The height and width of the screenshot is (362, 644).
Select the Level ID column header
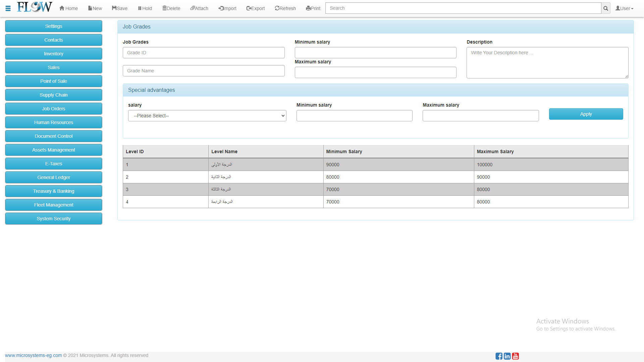[166, 152]
